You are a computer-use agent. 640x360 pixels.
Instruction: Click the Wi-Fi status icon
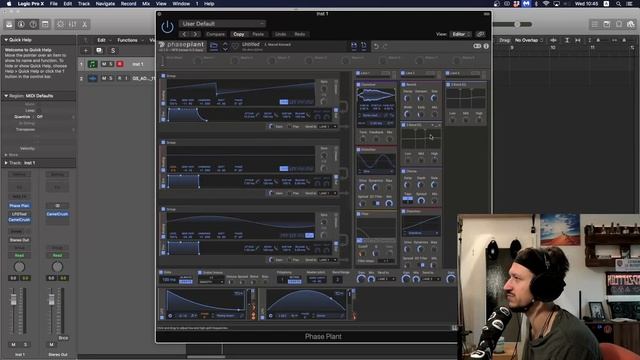coord(546,4)
